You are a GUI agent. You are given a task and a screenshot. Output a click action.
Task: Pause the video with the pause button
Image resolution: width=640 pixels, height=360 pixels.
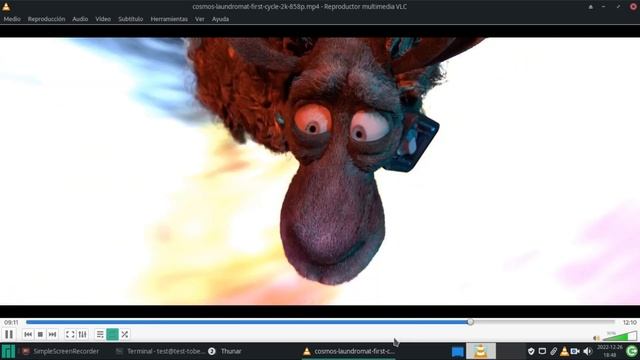(x=9, y=334)
